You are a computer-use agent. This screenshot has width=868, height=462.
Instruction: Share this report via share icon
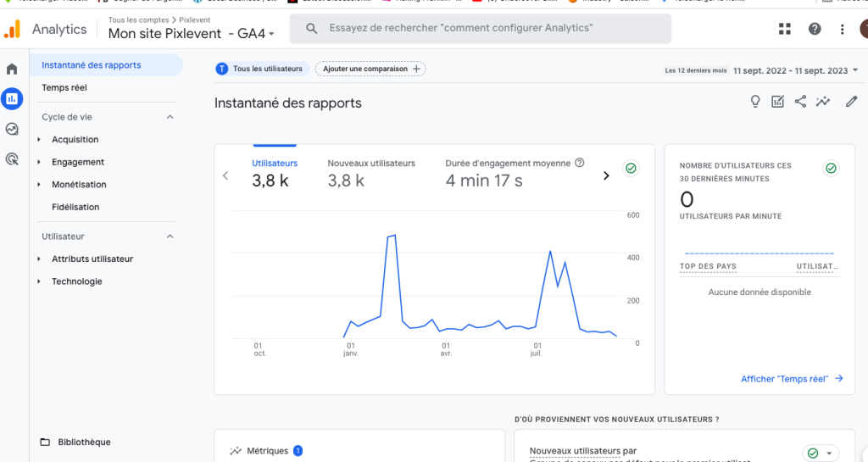[800, 101]
